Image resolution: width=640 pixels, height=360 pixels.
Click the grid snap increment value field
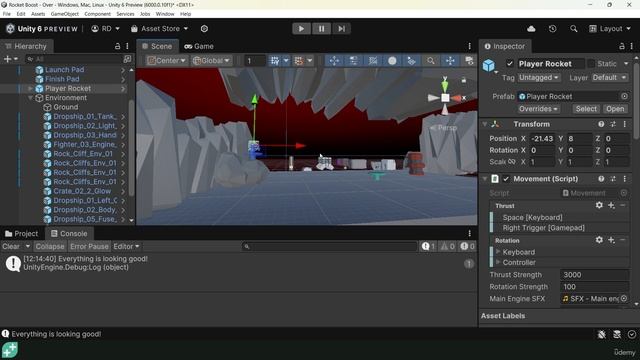click(x=254, y=61)
